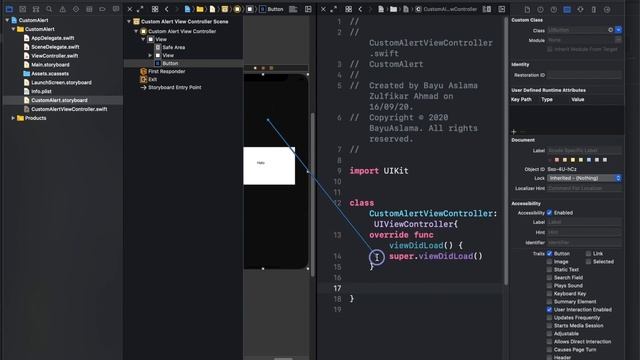The height and width of the screenshot is (360, 640).
Task: Go back in storyboard editor history
Action: coord(167,9)
